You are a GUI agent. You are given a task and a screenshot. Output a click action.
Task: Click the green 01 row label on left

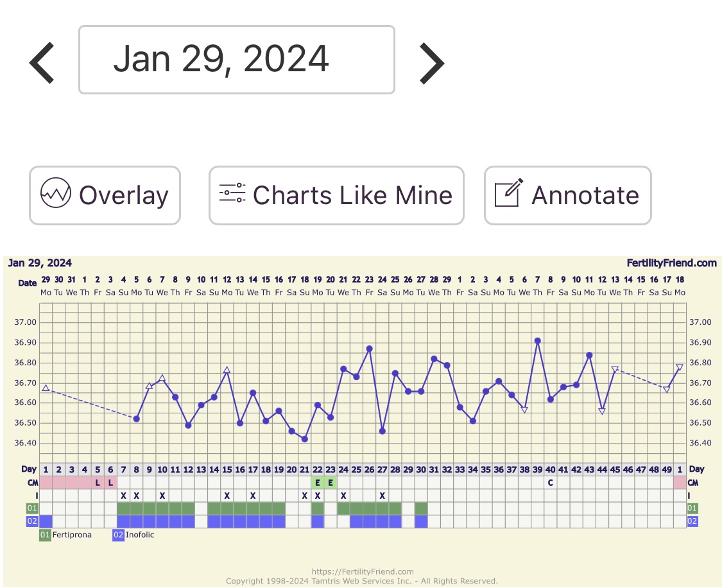(x=32, y=508)
